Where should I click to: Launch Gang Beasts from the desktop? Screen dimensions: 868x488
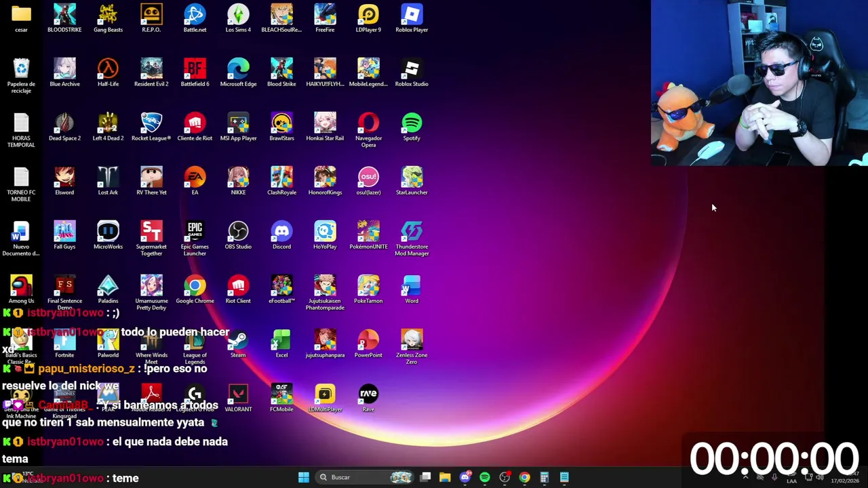108,18
